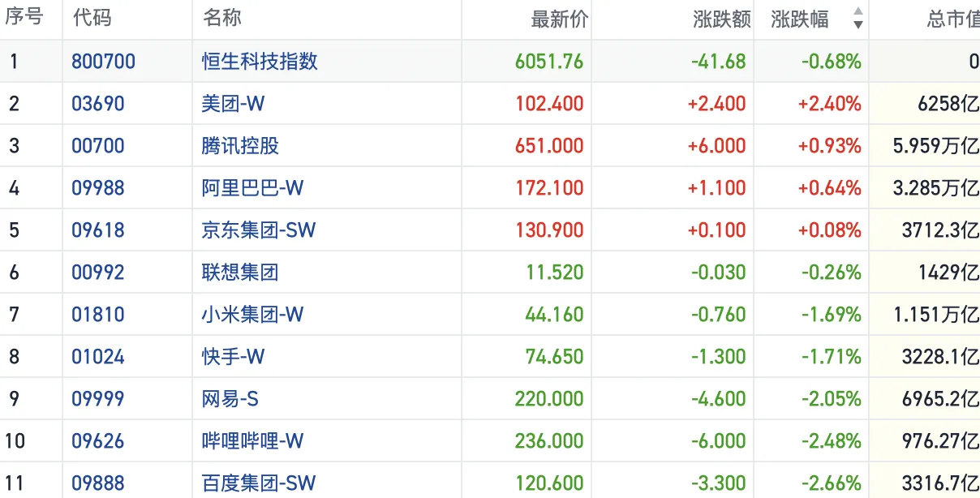Viewport: 980px width, 498px height.
Task: Sort by the 涨跌额 column header
Action: point(721,19)
